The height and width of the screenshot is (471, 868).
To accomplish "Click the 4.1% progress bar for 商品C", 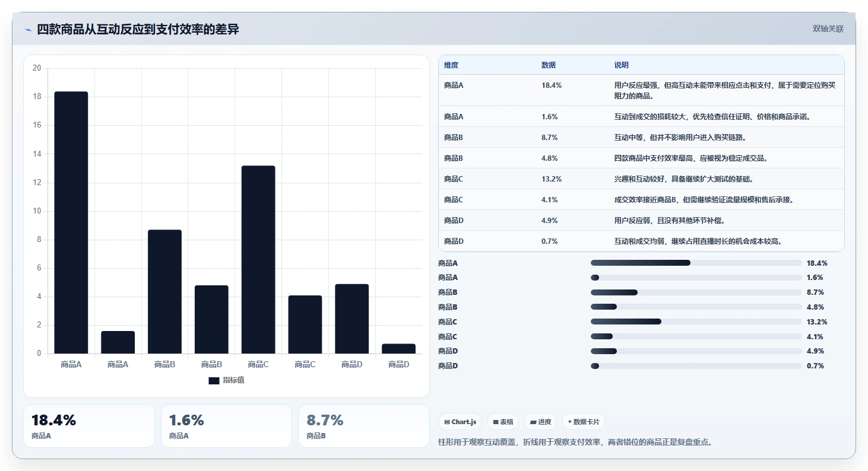I will 696,336.
